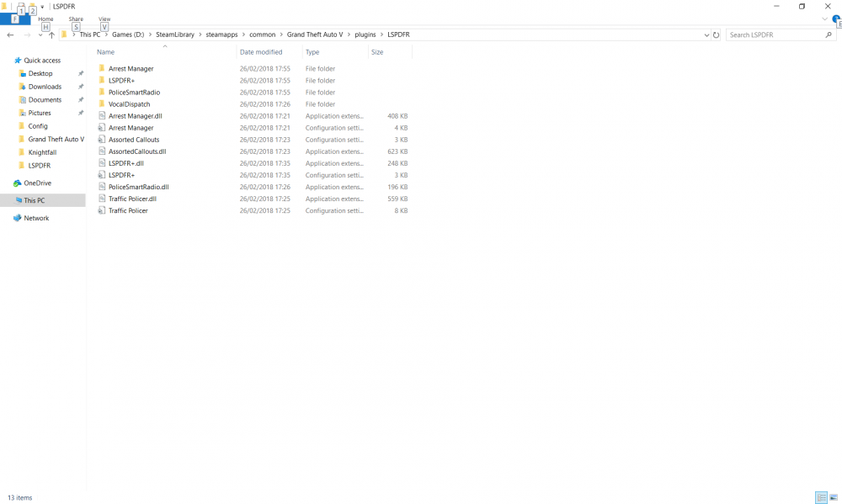This screenshot has width=842, height=504.
Task: Open the PoliceSmartRadio folder icon
Action: [102, 92]
